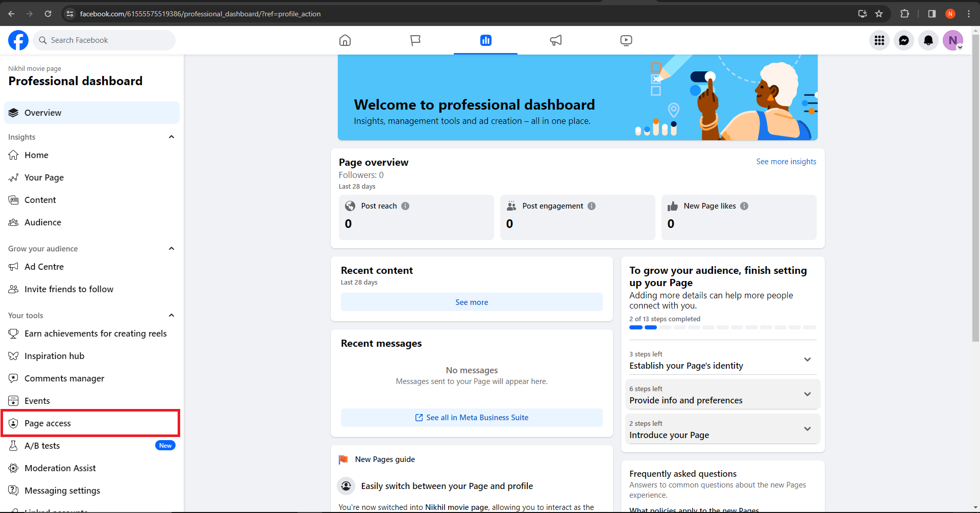
Task: Expand Provide info and preferences steps
Action: click(x=723, y=394)
